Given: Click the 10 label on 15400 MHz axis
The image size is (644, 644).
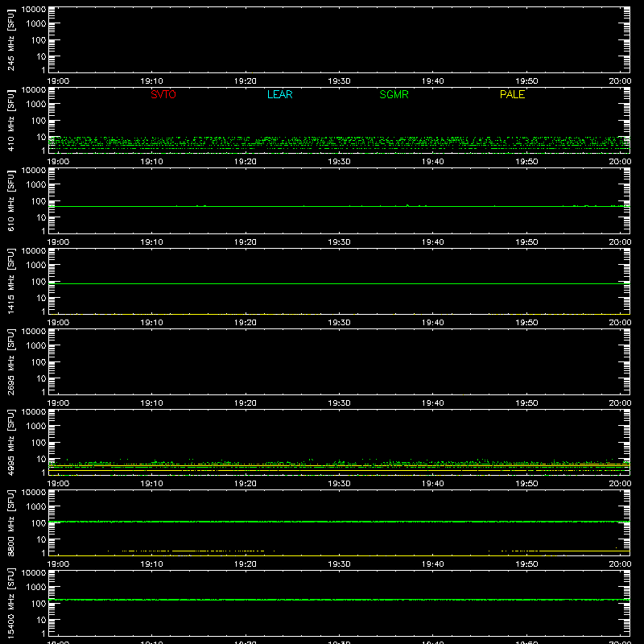Looking at the screenshot, I should (41, 620).
